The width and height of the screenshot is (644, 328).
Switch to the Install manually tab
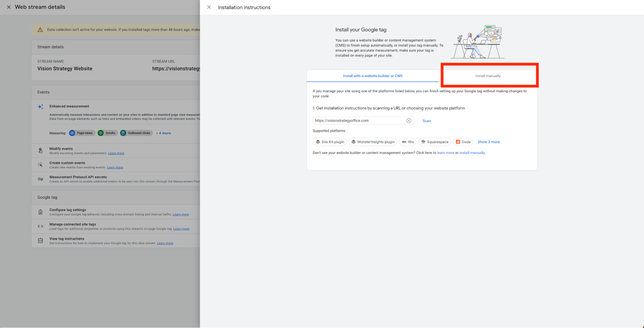coord(488,76)
